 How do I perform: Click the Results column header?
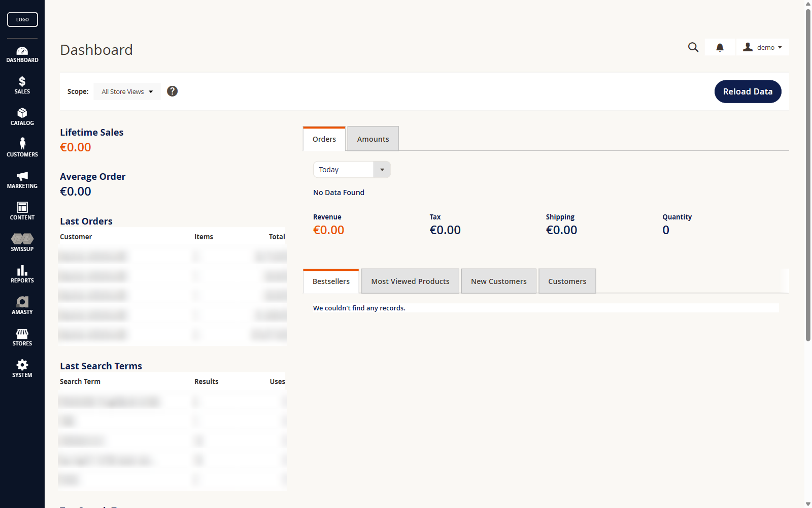[207, 382]
